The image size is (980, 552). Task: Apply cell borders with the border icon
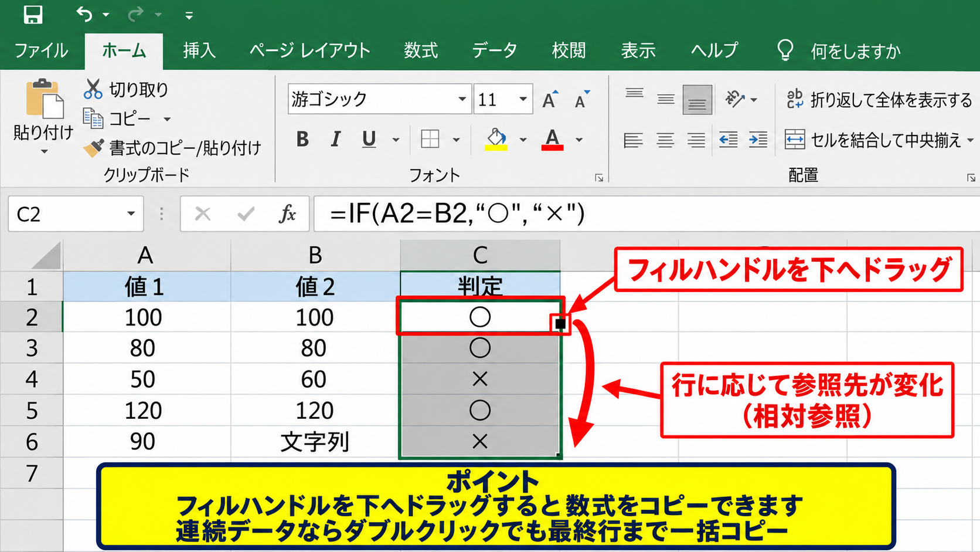(430, 139)
